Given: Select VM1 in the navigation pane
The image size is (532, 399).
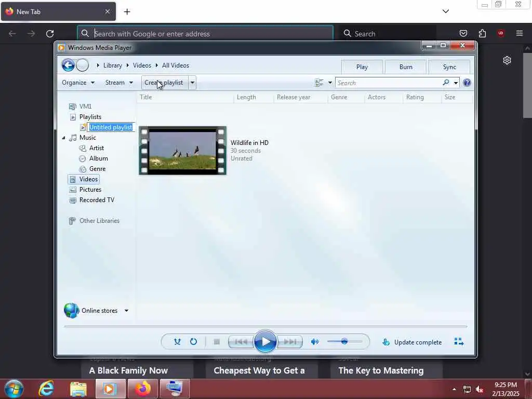Looking at the screenshot, I should pyautogui.click(x=86, y=107).
